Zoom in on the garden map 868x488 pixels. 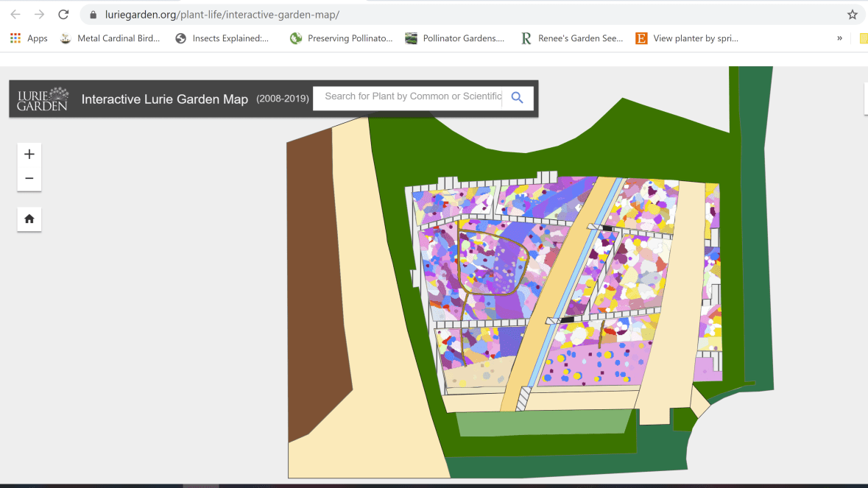tap(29, 155)
